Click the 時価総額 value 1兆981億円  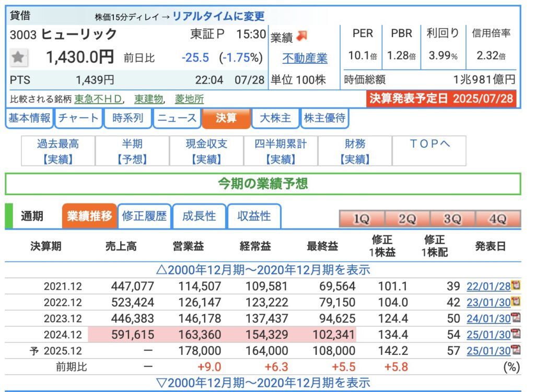(484, 80)
